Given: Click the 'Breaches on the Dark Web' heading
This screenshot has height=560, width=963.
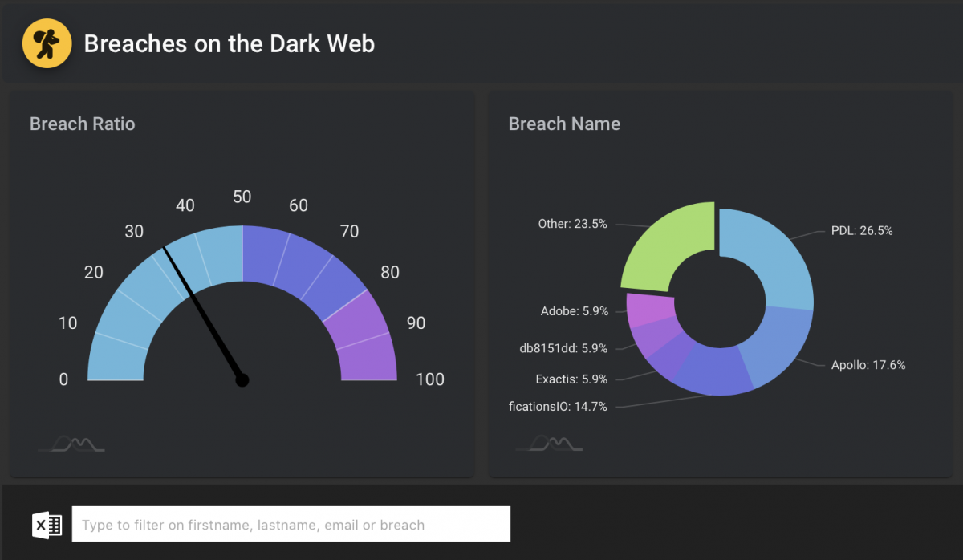Looking at the screenshot, I should [230, 43].
